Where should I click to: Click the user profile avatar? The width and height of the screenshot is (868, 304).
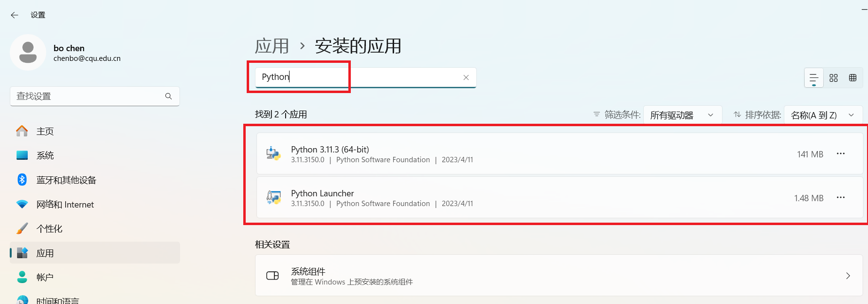(28, 52)
